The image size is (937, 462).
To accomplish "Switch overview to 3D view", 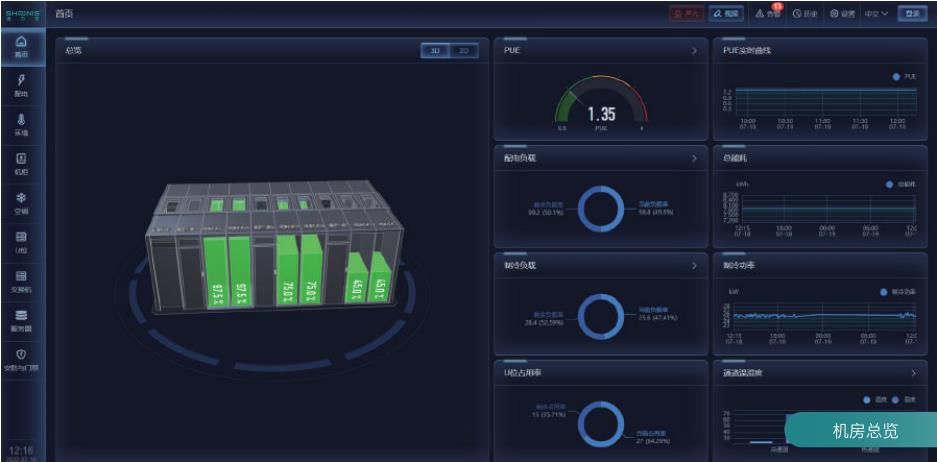I will [x=435, y=50].
